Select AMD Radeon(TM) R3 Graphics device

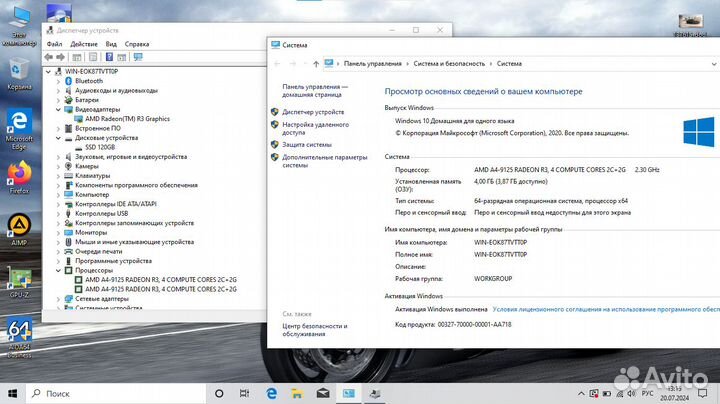(x=127, y=119)
